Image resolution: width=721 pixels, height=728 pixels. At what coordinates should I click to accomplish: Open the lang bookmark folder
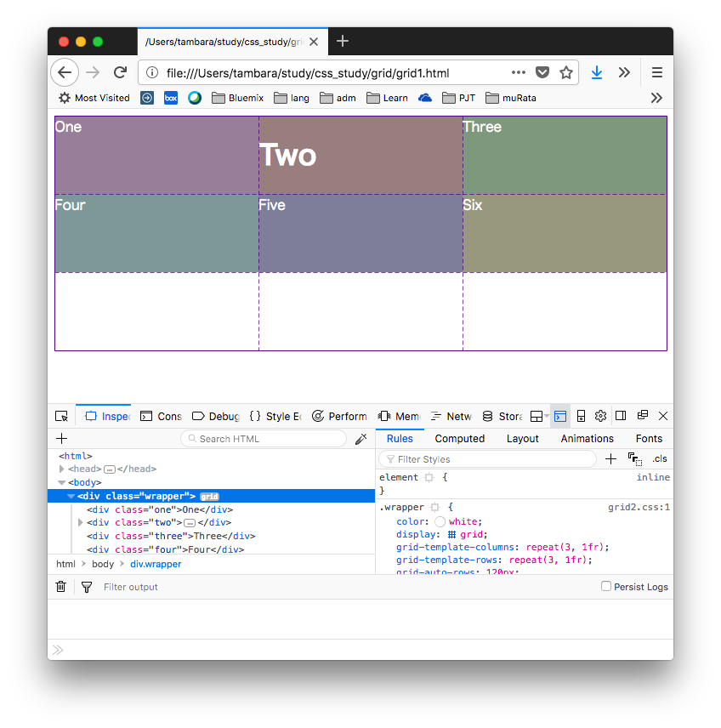pyautogui.click(x=292, y=98)
